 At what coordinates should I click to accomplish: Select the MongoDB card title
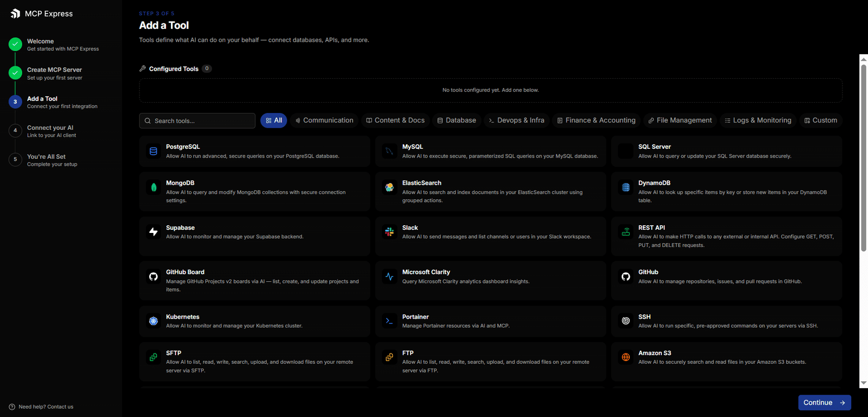pos(180,183)
